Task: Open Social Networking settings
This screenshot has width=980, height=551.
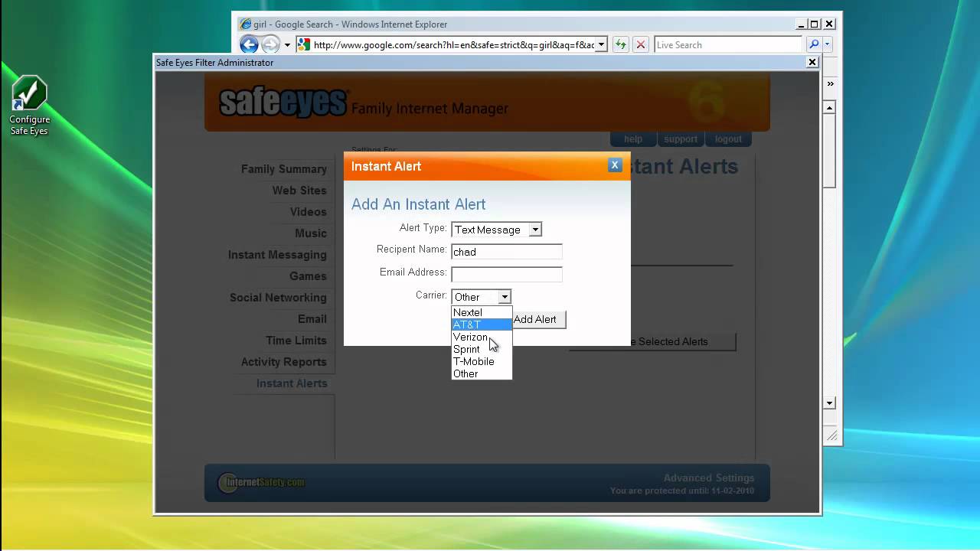Action: point(278,298)
